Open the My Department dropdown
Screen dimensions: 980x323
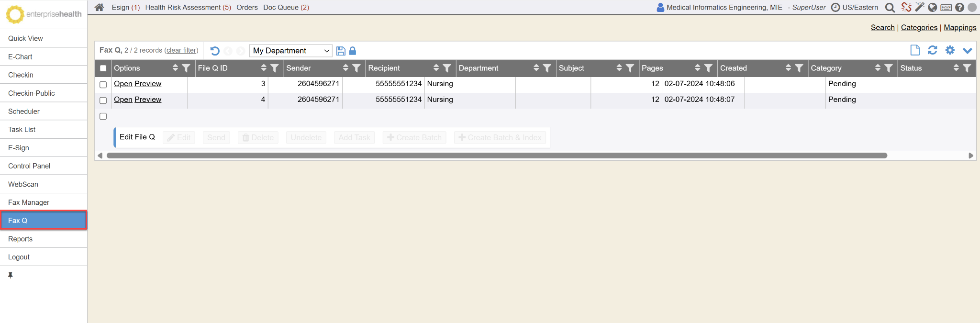(290, 51)
